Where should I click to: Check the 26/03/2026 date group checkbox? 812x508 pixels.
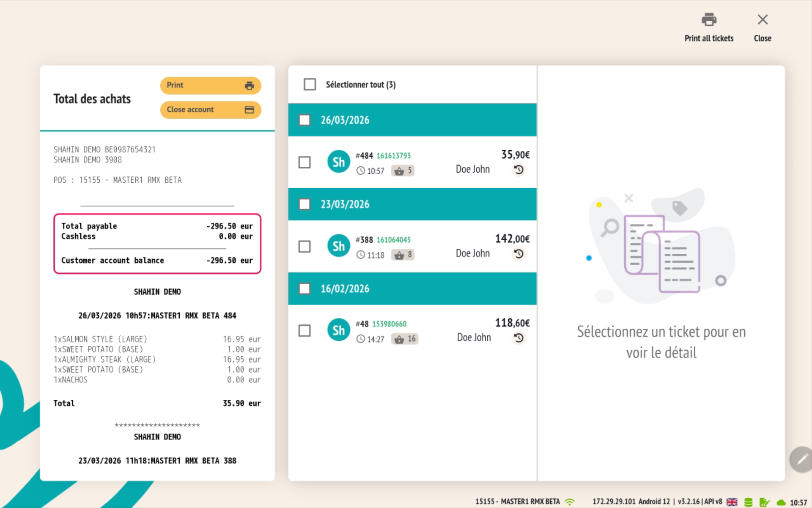click(x=304, y=120)
